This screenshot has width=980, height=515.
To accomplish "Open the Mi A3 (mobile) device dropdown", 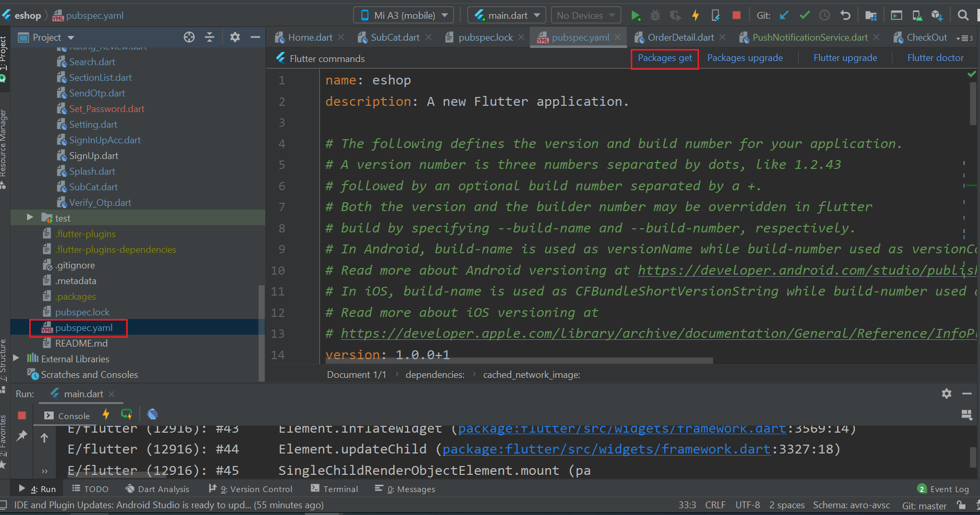I will pos(404,16).
